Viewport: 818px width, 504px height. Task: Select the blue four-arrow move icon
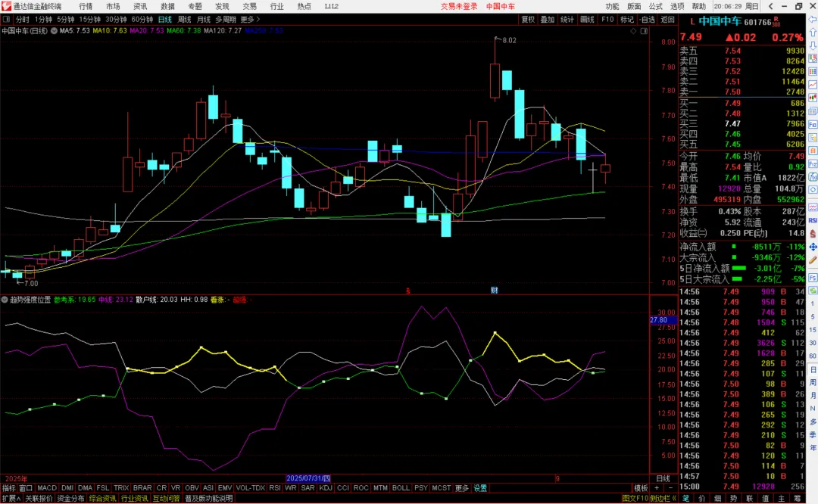pos(813,247)
